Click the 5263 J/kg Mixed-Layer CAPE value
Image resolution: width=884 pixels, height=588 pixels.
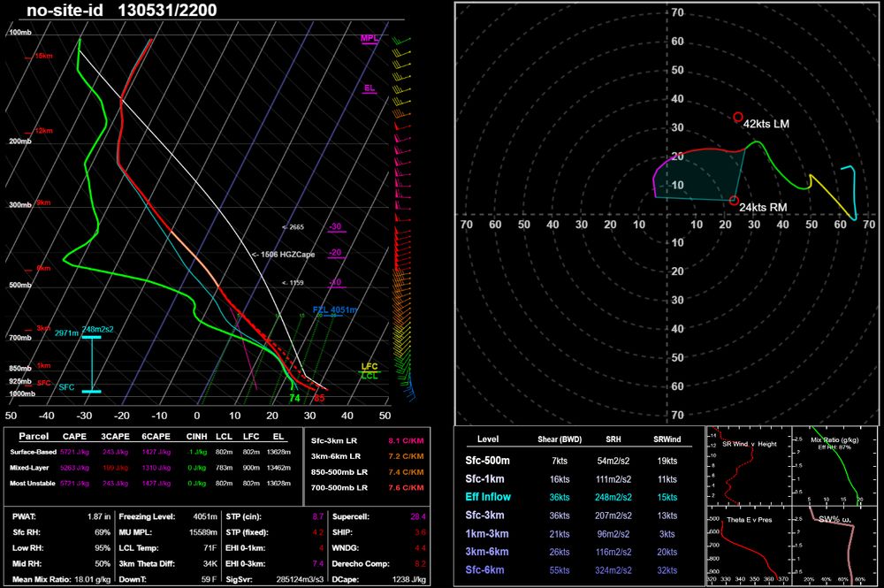click(74, 468)
